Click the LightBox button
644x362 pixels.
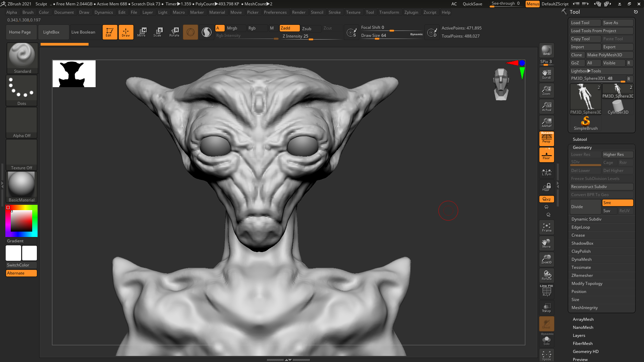click(x=53, y=32)
